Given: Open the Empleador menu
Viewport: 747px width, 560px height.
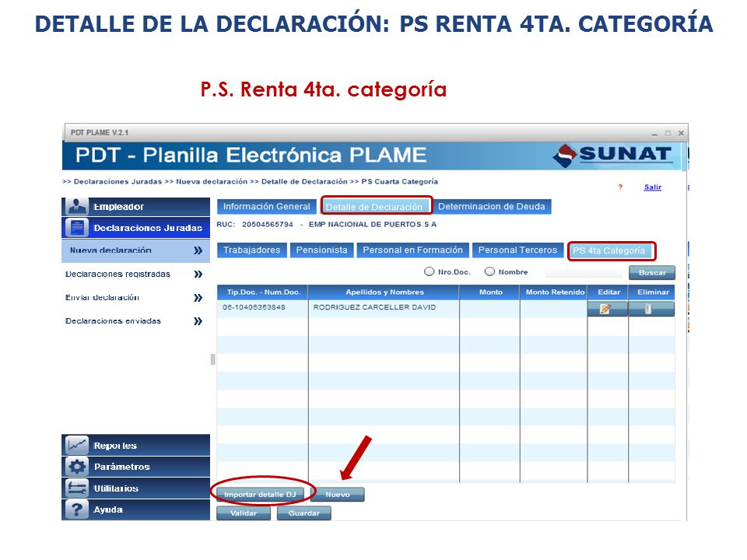Looking at the screenshot, I should click(x=135, y=207).
